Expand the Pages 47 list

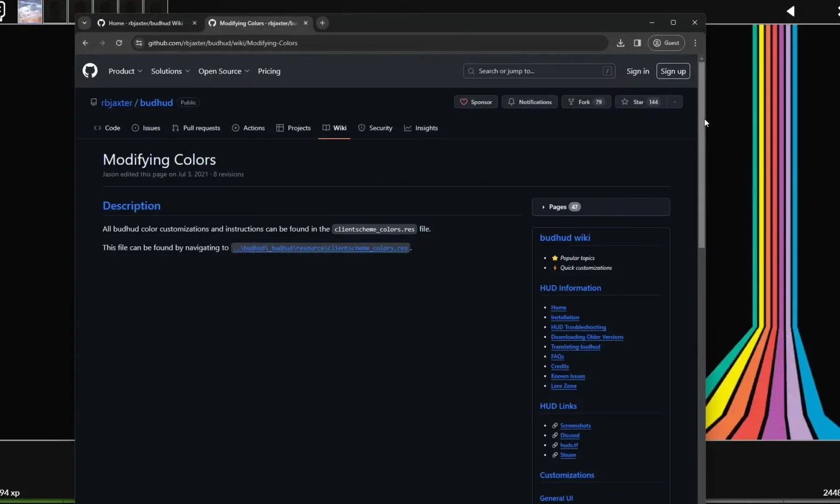click(601, 207)
